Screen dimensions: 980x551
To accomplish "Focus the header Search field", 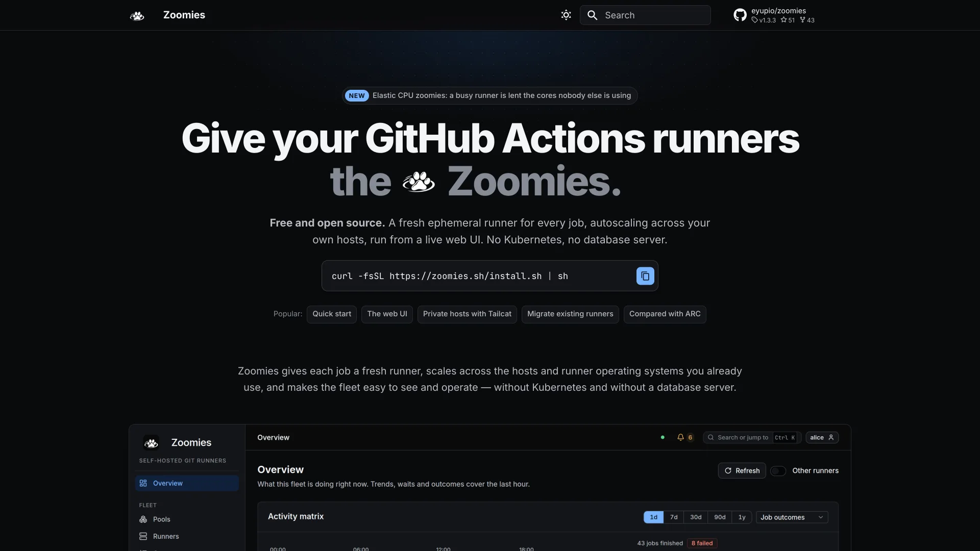I will coord(645,15).
